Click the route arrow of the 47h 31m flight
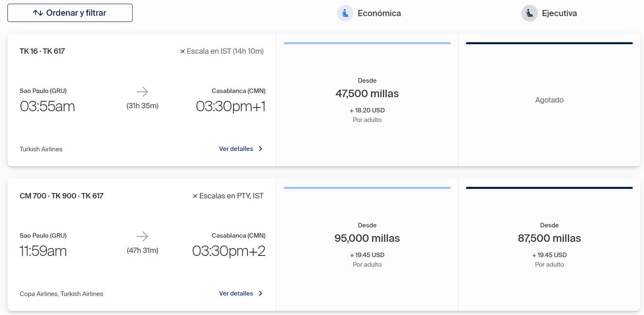Screen dimensions: 644x315 (x=142, y=236)
